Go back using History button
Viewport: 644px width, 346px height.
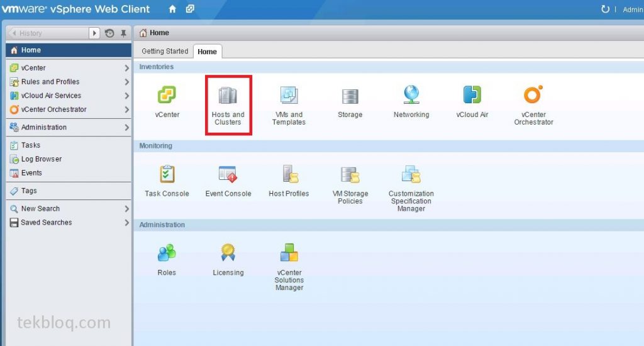[x=48, y=33]
